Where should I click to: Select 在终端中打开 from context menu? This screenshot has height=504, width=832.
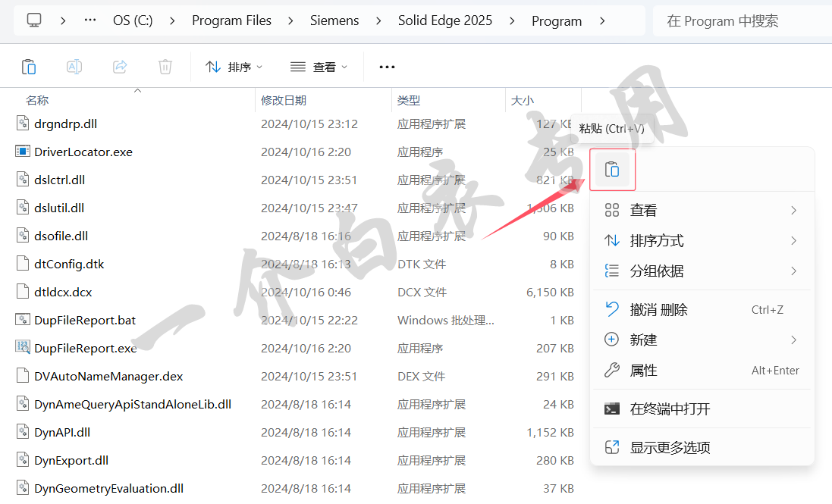coord(670,409)
